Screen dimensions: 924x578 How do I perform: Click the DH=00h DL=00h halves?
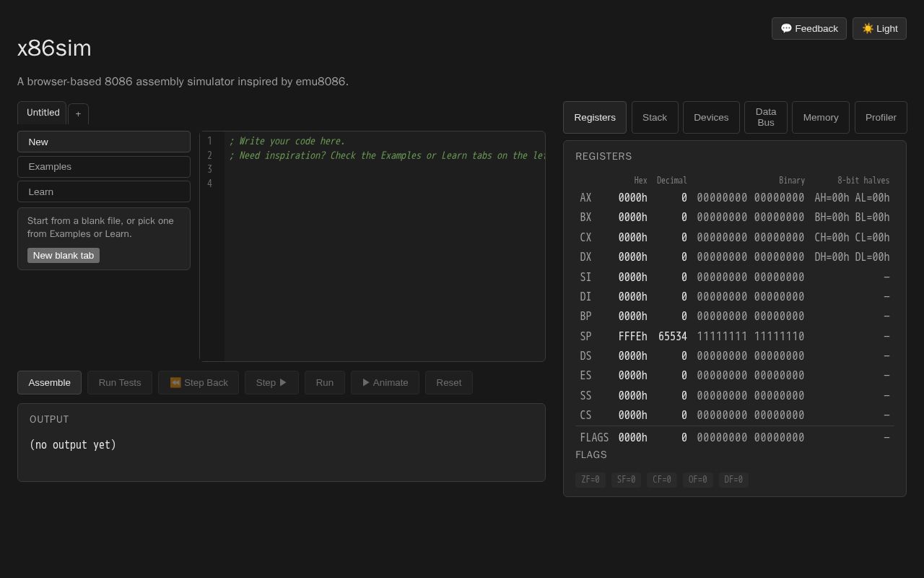coord(852,257)
